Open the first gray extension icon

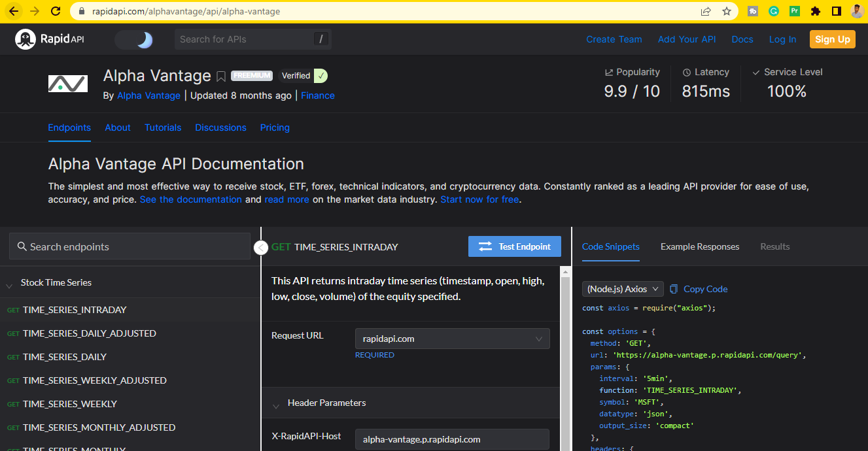pos(753,11)
